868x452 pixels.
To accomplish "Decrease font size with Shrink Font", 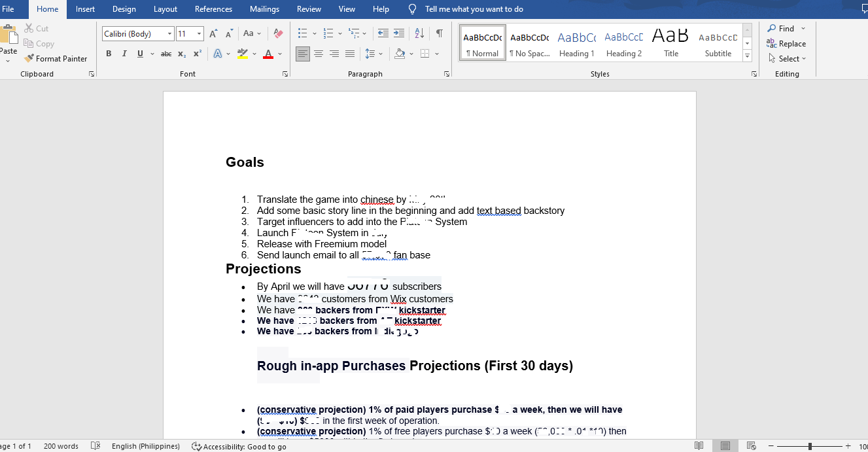I will (229, 33).
